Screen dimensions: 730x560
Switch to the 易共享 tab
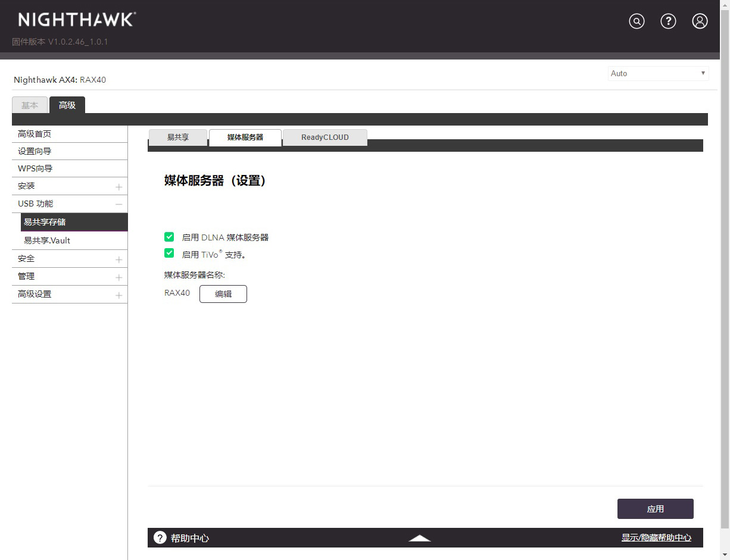tap(177, 137)
